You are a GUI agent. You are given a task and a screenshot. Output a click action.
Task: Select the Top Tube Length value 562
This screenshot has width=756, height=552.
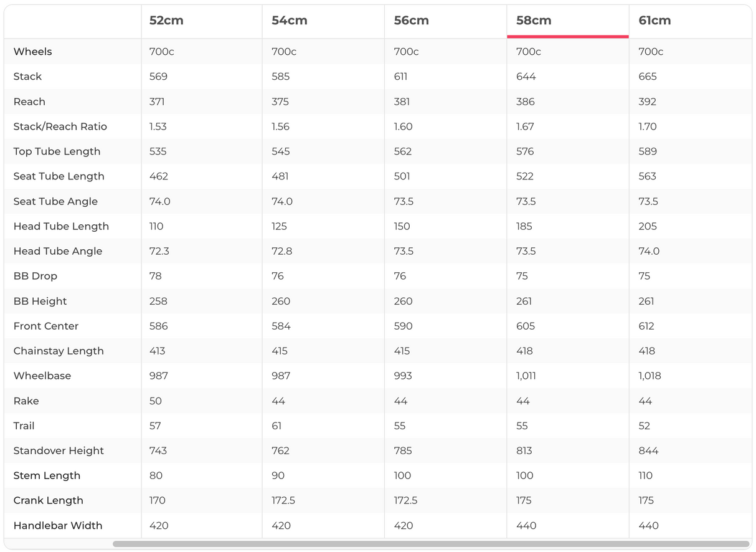[404, 151]
